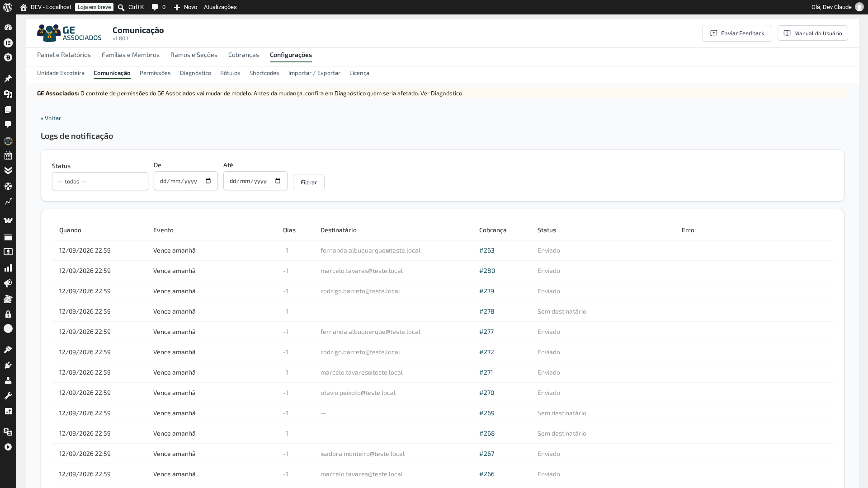Click the Filtrar button

[309, 182]
